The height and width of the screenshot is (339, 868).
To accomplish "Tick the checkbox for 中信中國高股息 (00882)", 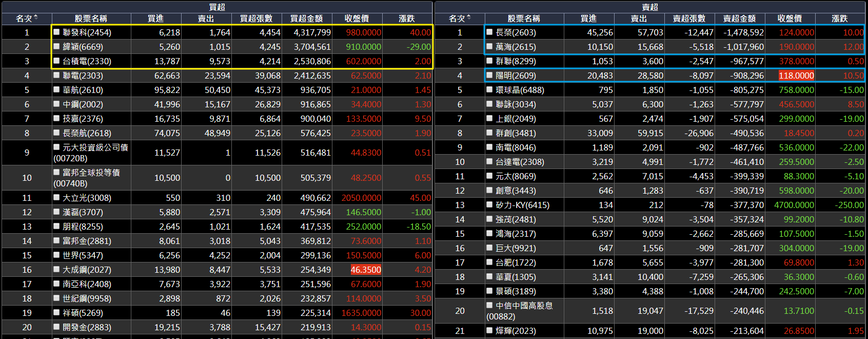I will pyautogui.click(x=490, y=305).
